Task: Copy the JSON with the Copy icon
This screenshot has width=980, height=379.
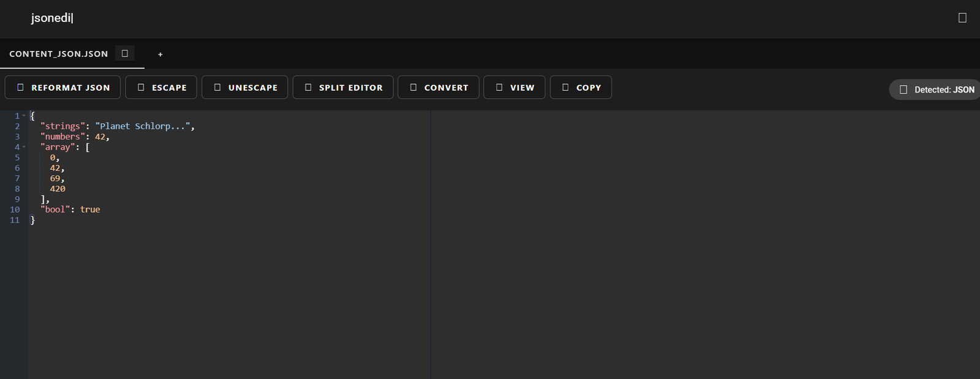Action: [x=565, y=88]
